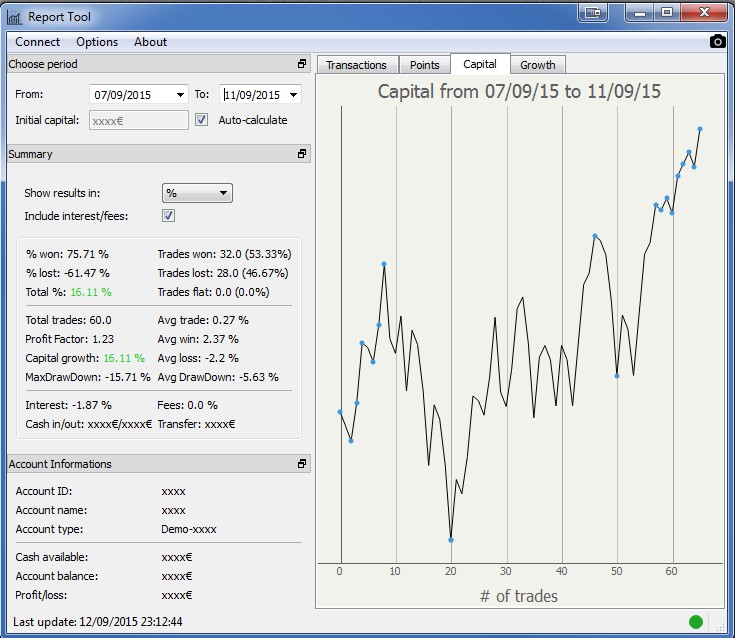Image resolution: width=735 pixels, height=638 pixels.
Task: Float the Account Informations panel
Action: 302,464
